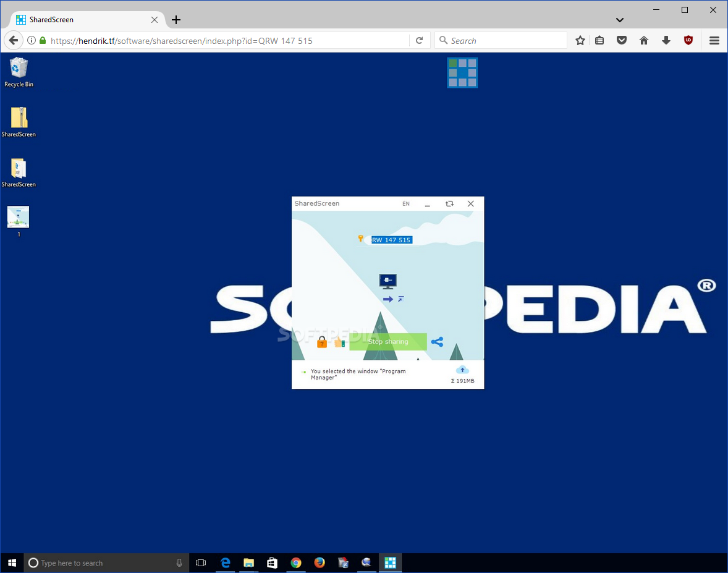
Task: Click the monitor icon in the SharedScreen window
Action: click(387, 281)
